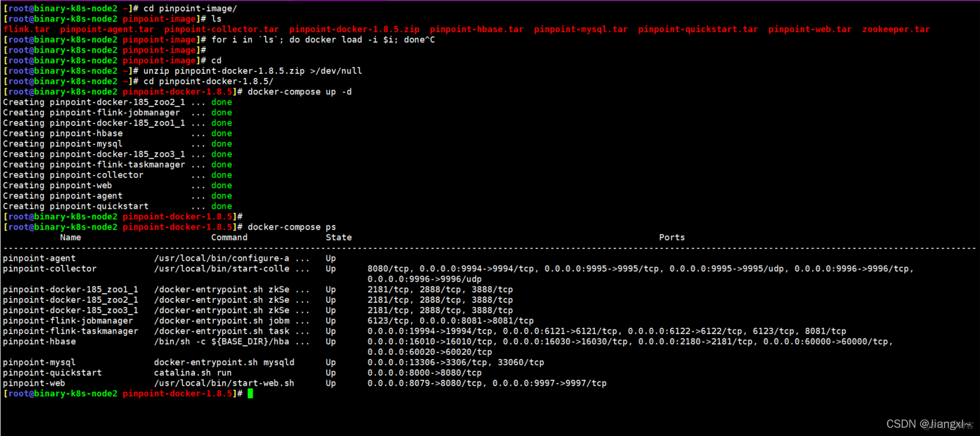Click '0.0.0.0:60020->60020/tcp' continuation line
Screen dimensions: 980x436
pos(430,353)
